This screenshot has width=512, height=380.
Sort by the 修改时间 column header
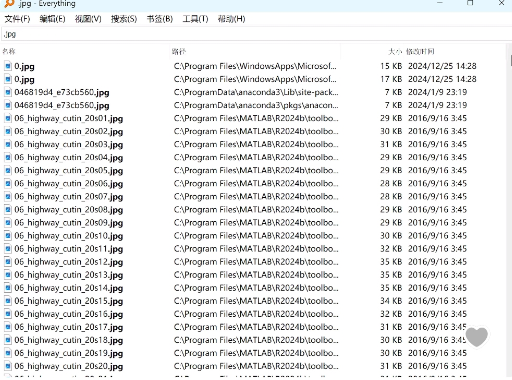[x=420, y=51]
